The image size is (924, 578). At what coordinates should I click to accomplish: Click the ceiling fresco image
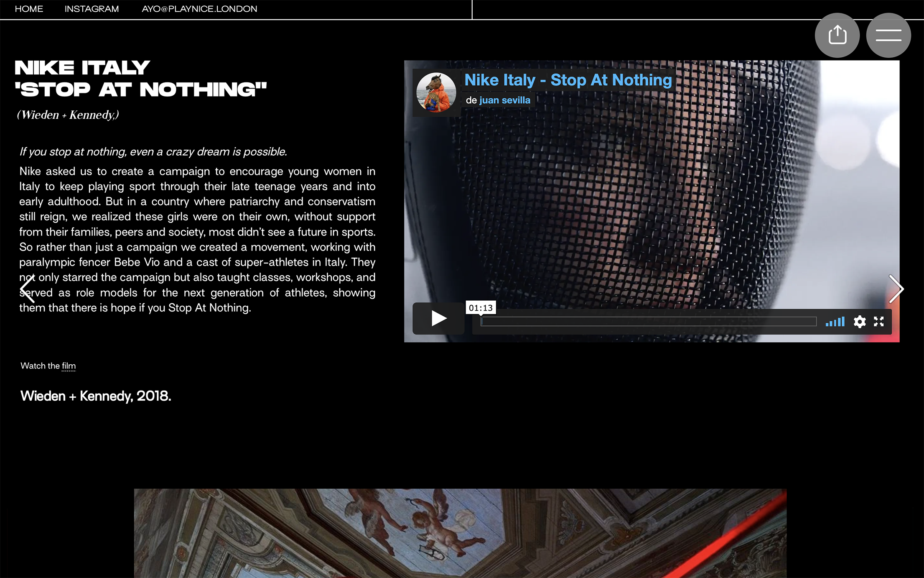click(460, 533)
